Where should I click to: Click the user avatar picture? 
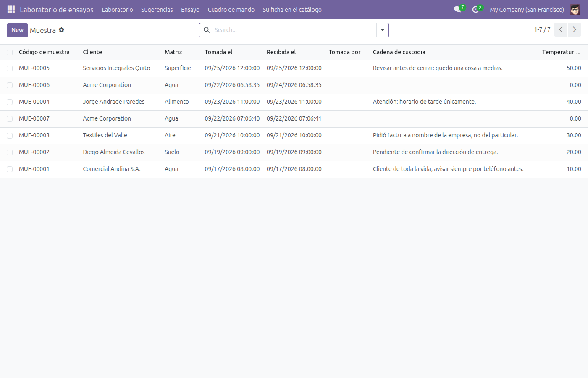coord(575,9)
